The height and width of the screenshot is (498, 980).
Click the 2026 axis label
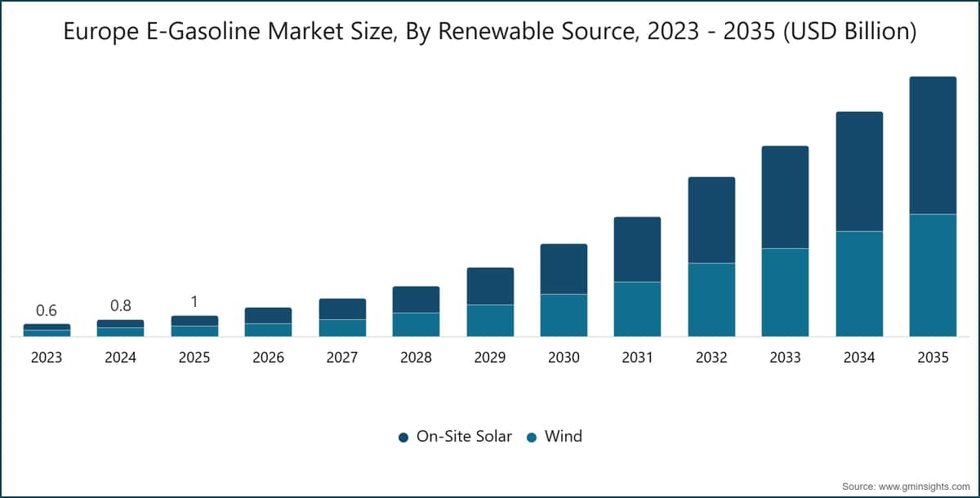tap(268, 358)
